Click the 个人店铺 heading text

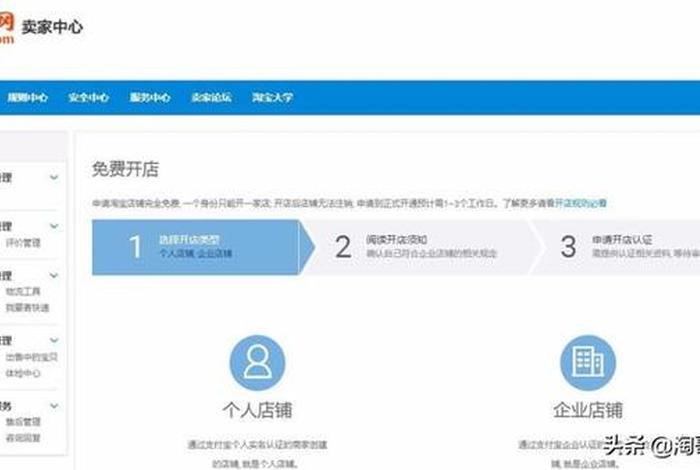257,410
